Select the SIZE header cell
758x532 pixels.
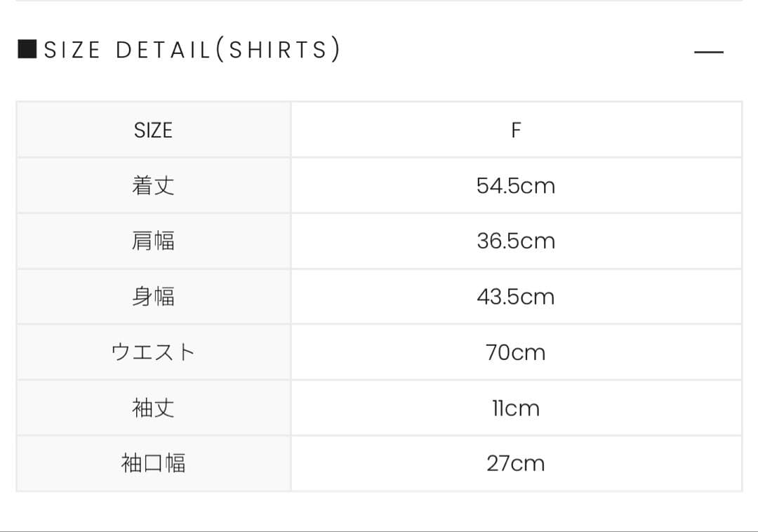pos(153,131)
